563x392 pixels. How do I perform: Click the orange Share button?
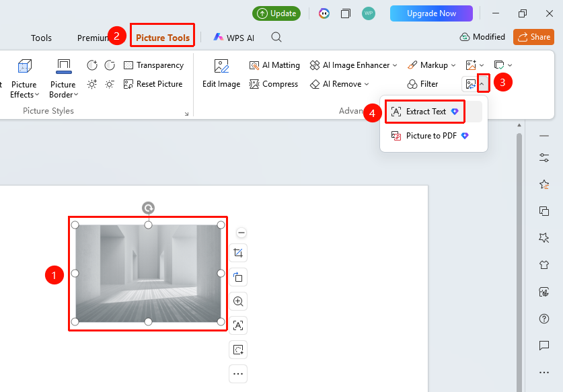[x=533, y=37]
